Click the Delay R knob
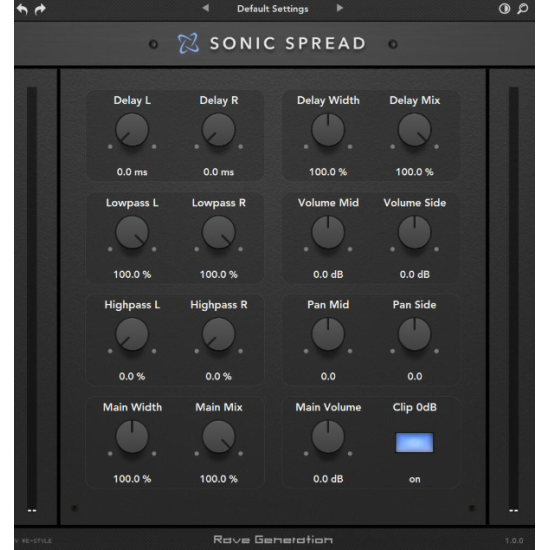The width and height of the screenshot is (550, 550). 219,130
